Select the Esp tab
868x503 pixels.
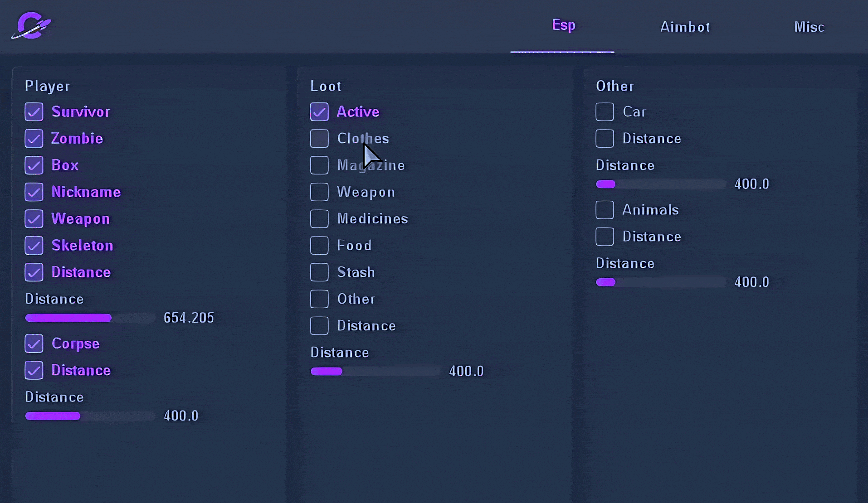pyautogui.click(x=563, y=25)
